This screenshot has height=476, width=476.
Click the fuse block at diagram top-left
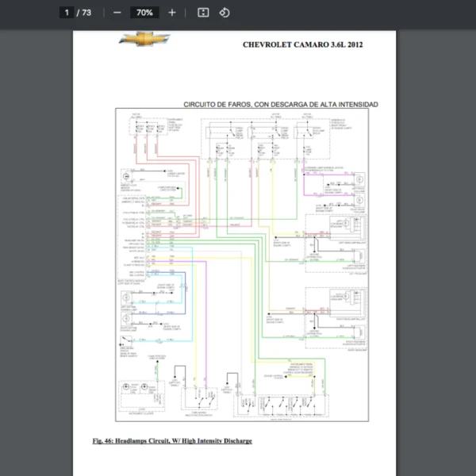point(141,129)
